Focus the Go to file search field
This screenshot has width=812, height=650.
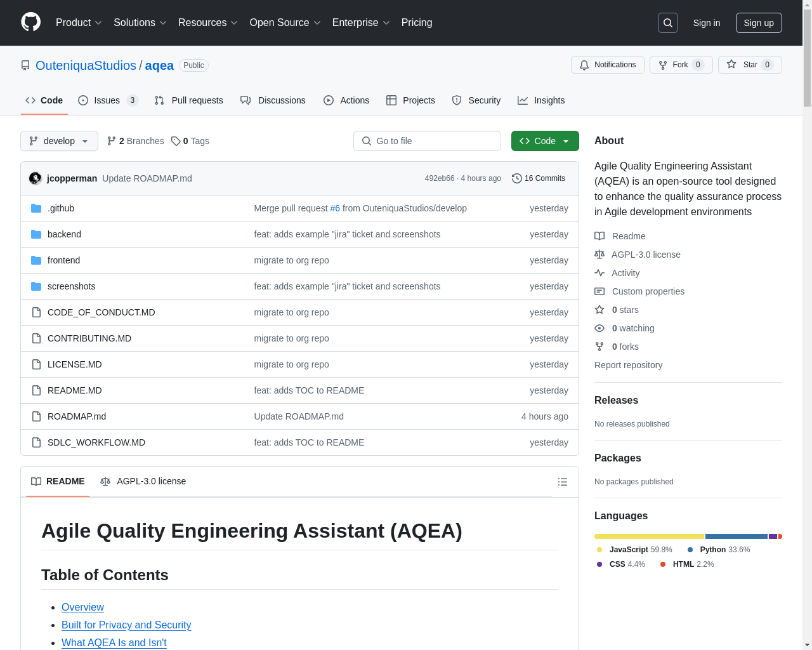coord(427,141)
